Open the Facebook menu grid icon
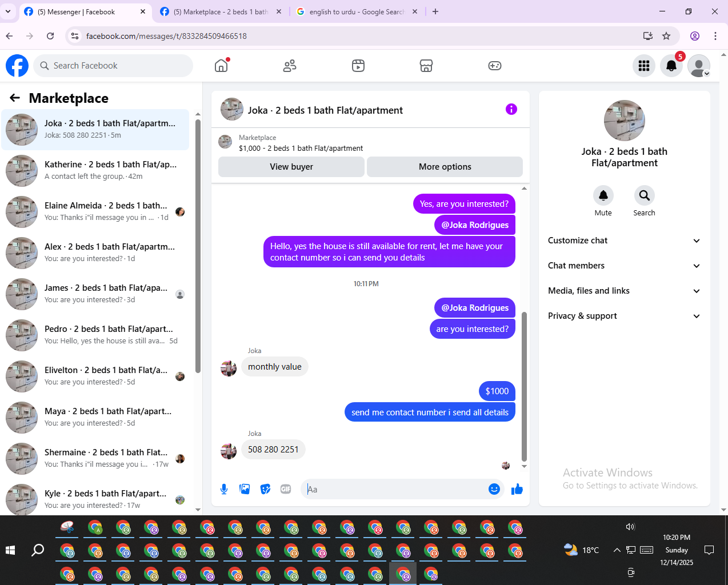Screen dimensions: 728x585 [644, 66]
